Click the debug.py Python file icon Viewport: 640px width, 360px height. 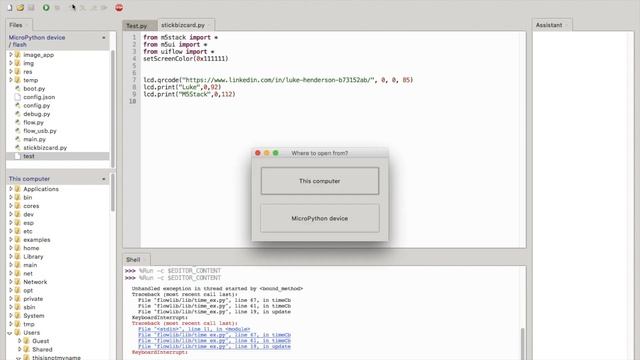(18, 114)
